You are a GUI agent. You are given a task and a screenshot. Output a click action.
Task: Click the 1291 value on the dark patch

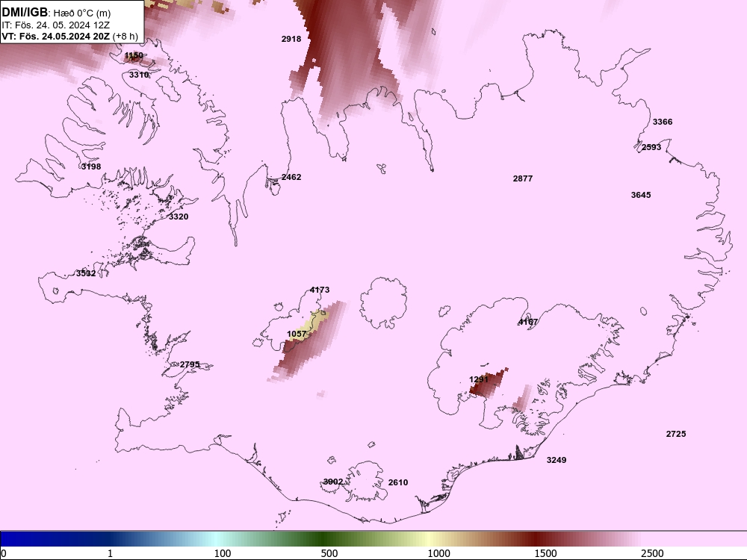[x=479, y=379]
